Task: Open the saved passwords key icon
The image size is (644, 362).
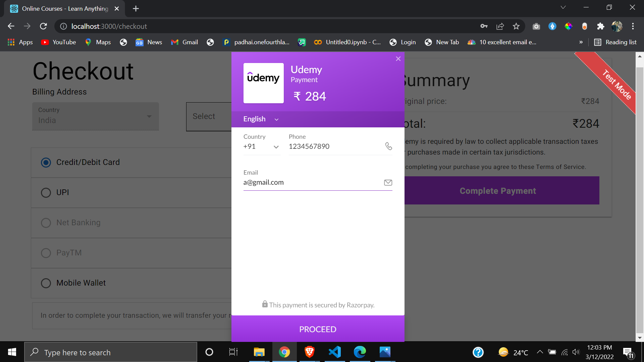Action: point(484,26)
